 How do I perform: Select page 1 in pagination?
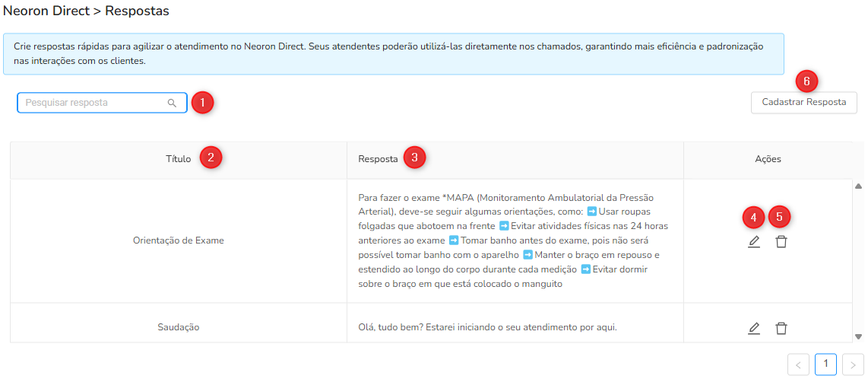tap(825, 365)
